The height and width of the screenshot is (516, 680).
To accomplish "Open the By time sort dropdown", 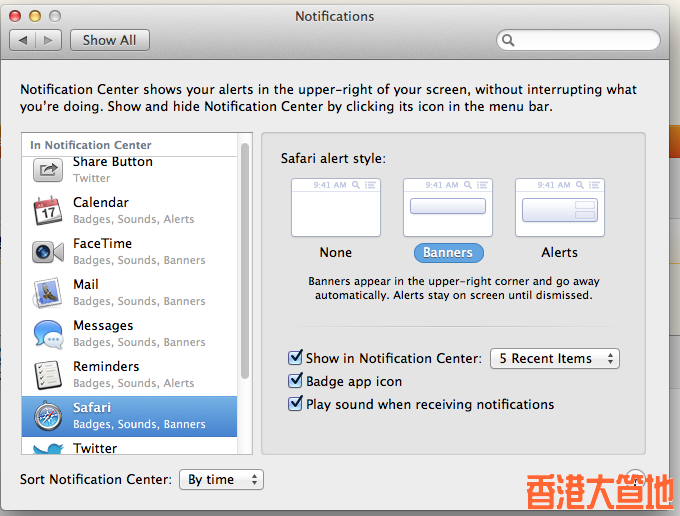I will 221,480.
